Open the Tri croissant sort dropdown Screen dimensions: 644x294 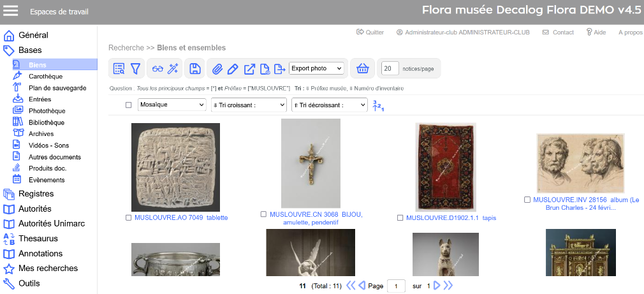249,105
